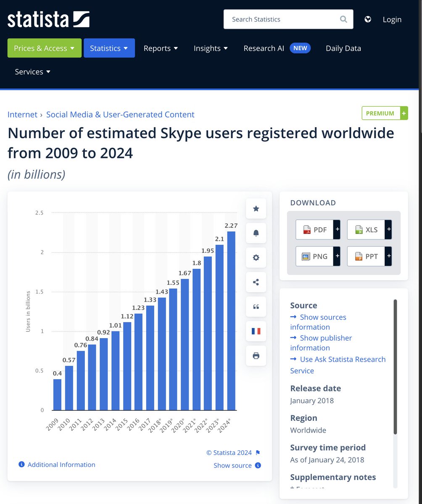Click the flag icon beside Statista 2024
The width and height of the screenshot is (422, 504).
click(258, 453)
